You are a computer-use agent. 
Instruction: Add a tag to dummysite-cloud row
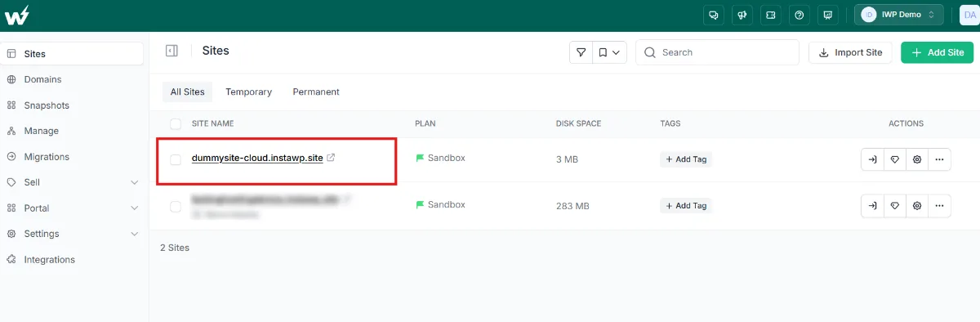tap(686, 159)
